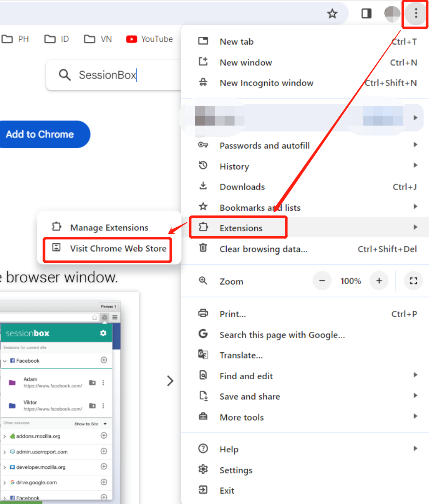Click the History clock icon
Viewport: 429px width, 504px height.
click(203, 165)
